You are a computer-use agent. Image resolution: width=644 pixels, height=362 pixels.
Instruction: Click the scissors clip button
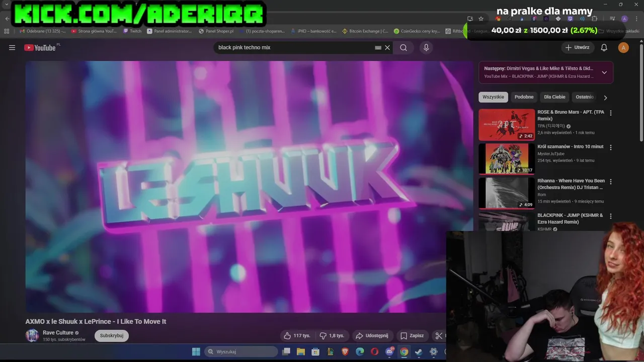coord(439,335)
